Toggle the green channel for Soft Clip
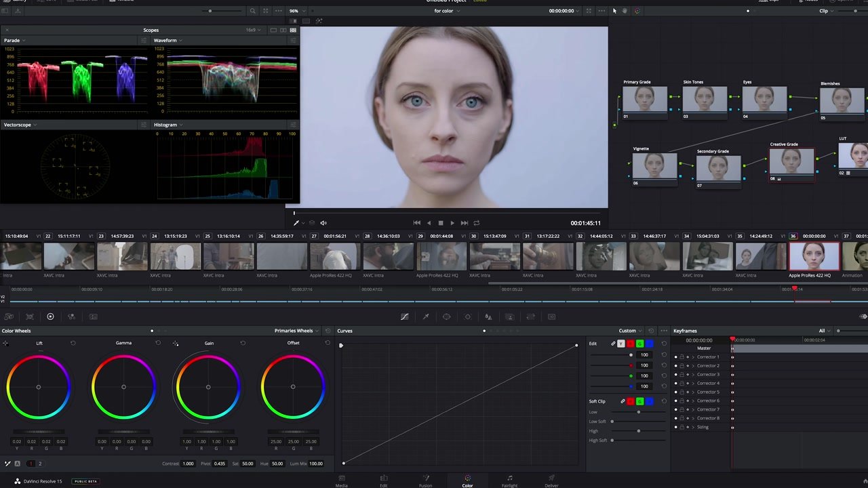The height and width of the screenshot is (488, 868). [639, 401]
